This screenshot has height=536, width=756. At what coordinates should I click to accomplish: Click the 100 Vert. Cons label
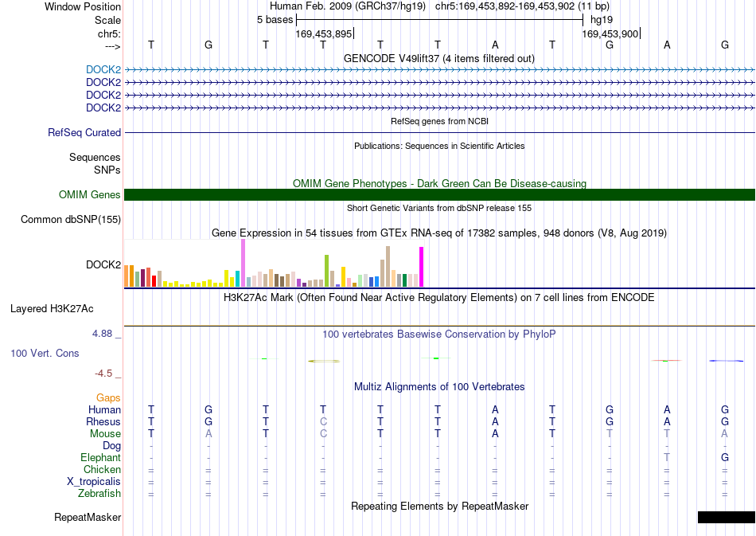tap(45, 353)
